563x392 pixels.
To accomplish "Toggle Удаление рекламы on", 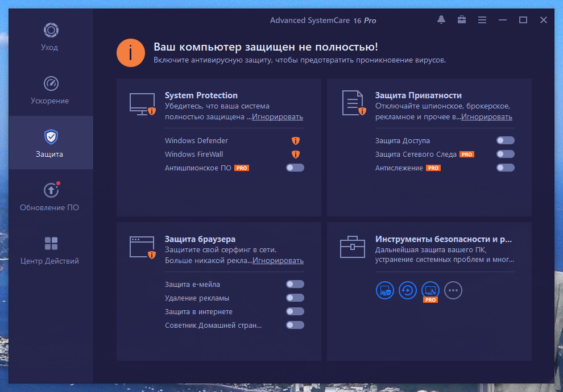I will coord(295,298).
